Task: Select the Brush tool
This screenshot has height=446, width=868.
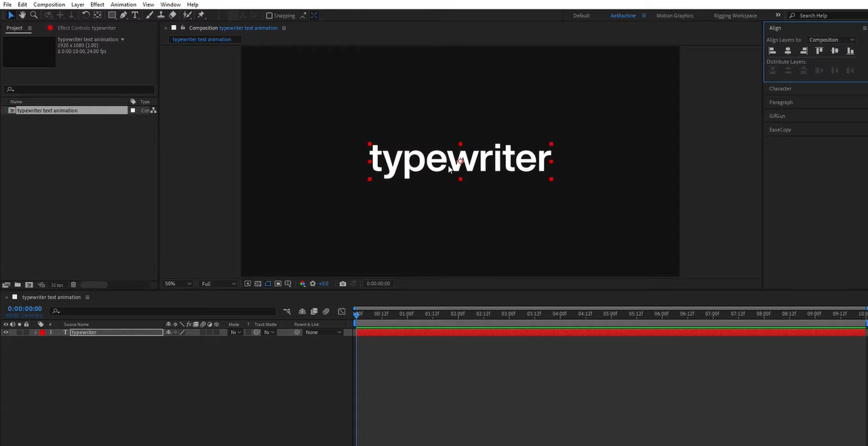Action: 149,15
